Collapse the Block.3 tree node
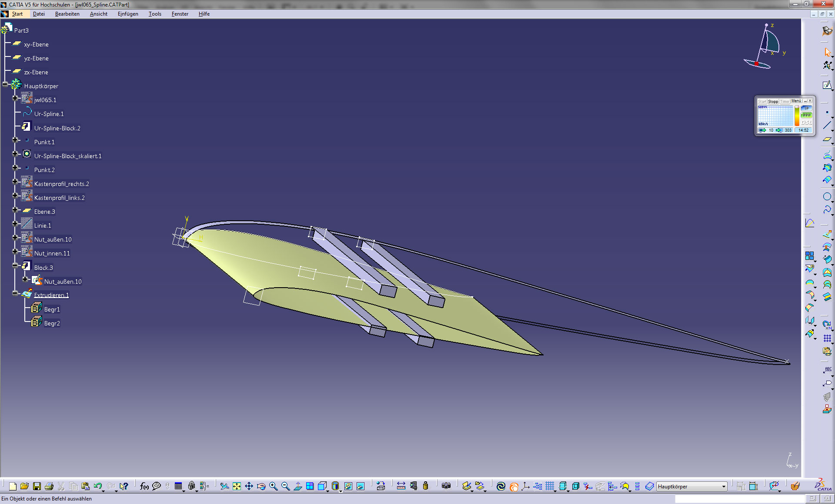The height and width of the screenshot is (504, 835). click(x=15, y=265)
